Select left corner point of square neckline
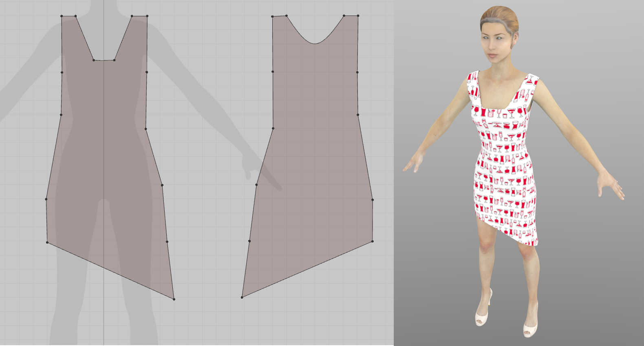The image size is (644, 346). (94, 60)
